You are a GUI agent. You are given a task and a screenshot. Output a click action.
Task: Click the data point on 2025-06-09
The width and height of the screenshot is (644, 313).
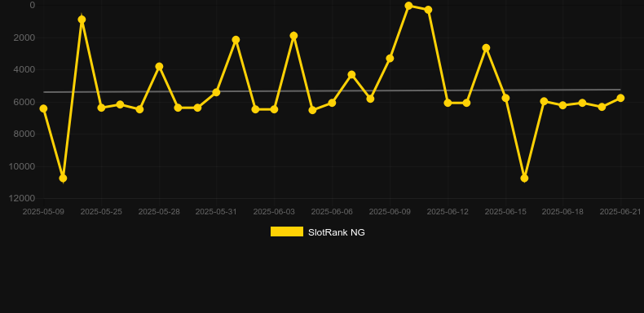(x=390, y=59)
